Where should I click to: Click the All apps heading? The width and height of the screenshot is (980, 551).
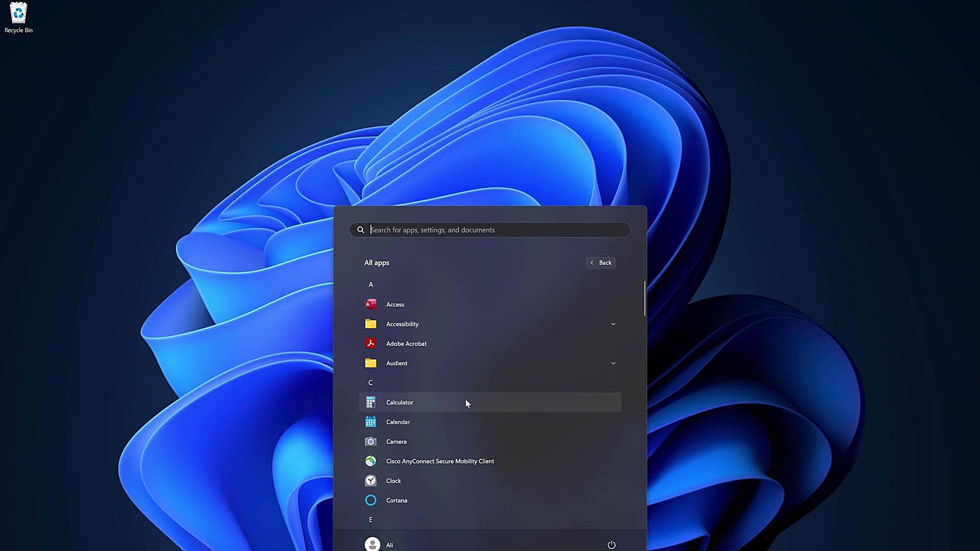coord(377,263)
